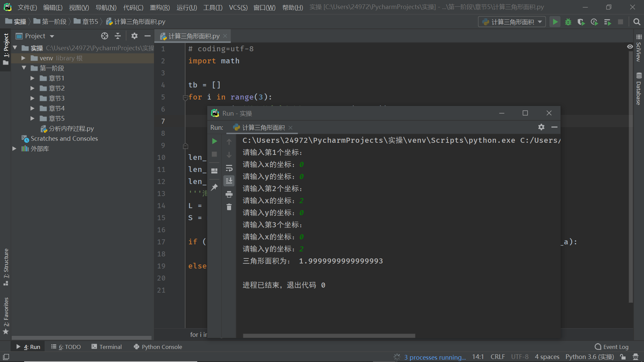Expand the venv folder
The image size is (644, 362).
(x=23, y=58)
